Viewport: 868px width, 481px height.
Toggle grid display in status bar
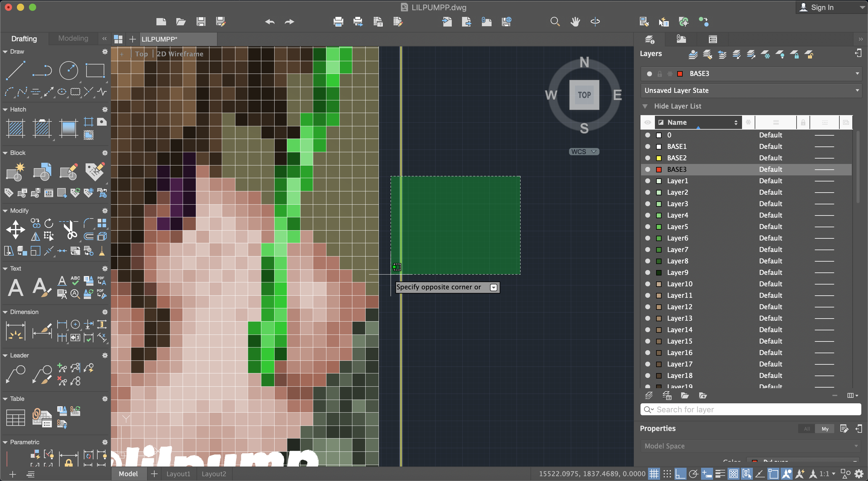tap(654, 473)
